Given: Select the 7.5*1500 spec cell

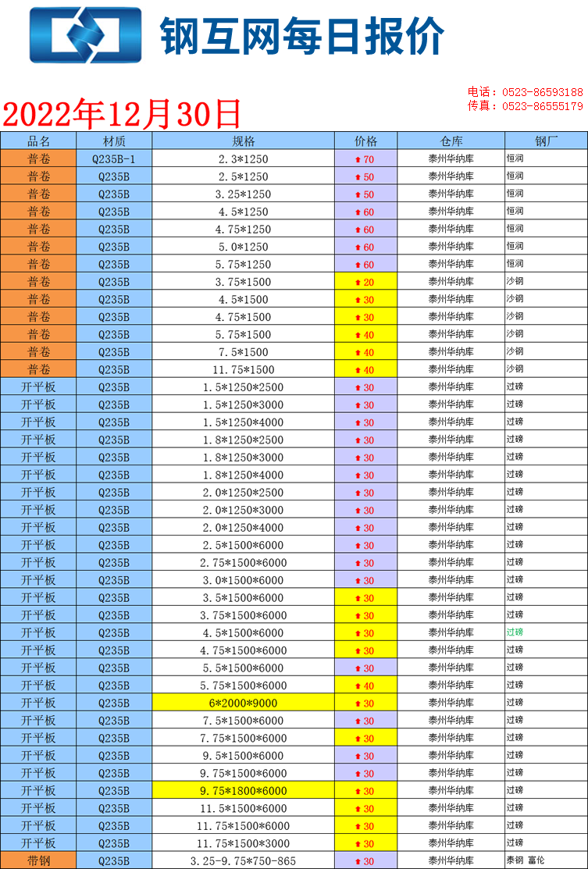Looking at the screenshot, I should 244,352.
